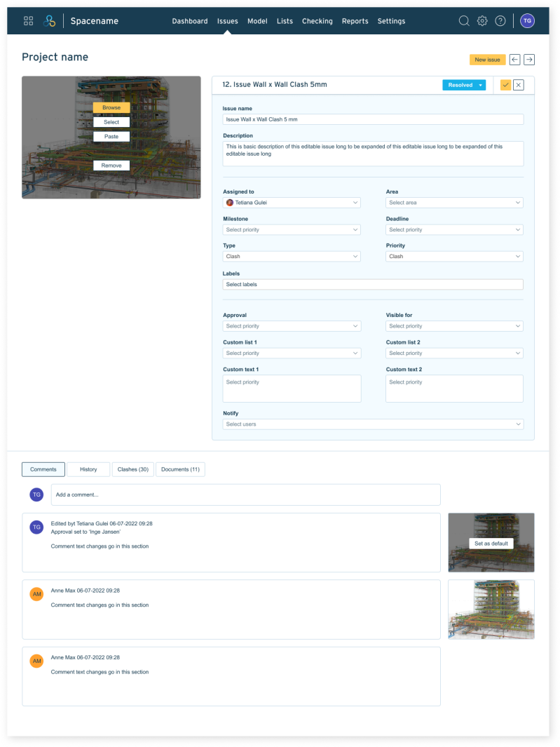The height and width of the screenshot is (747, 560).
Task: Open the Settings menu
Action: point(391,21)
